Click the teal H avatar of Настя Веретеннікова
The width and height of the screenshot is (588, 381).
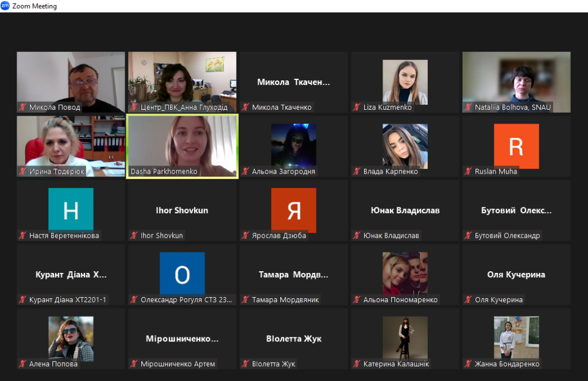click(71, 210)
